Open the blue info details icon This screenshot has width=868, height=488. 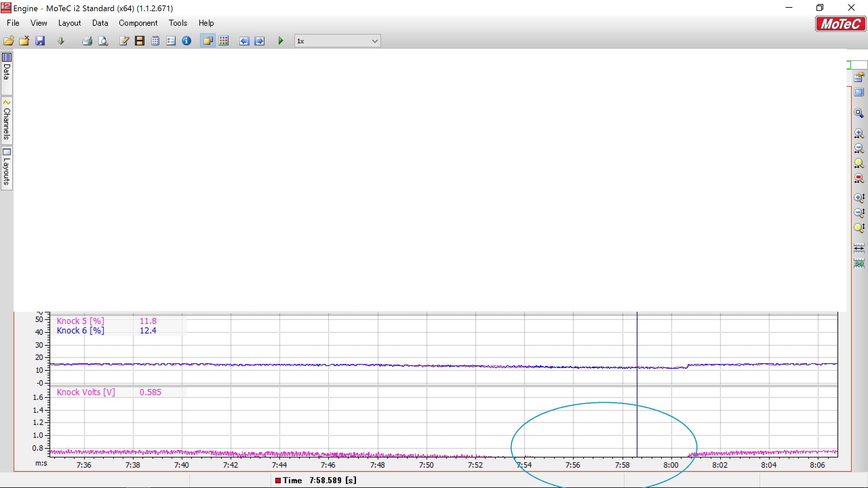[186, 41]
